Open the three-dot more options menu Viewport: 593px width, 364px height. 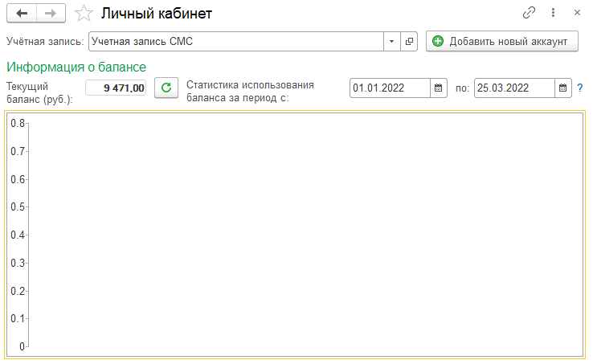click(x=553, y=13)
